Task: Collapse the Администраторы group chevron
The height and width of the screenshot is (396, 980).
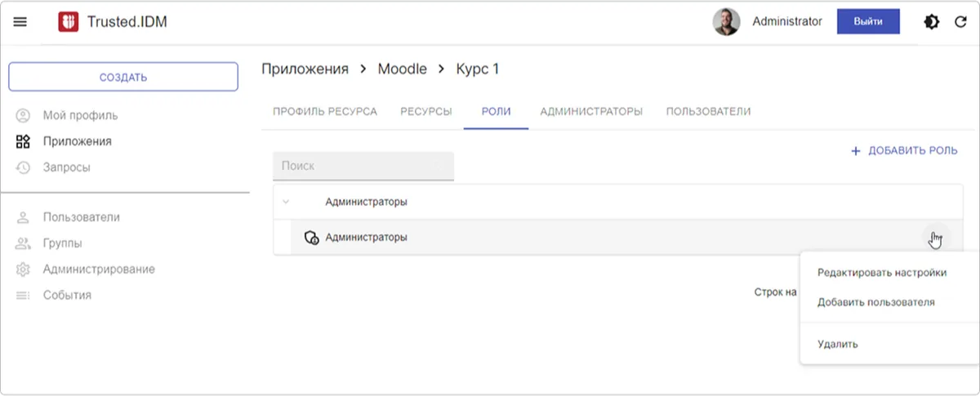Action: pyautogui.click(x=286, y=202)
